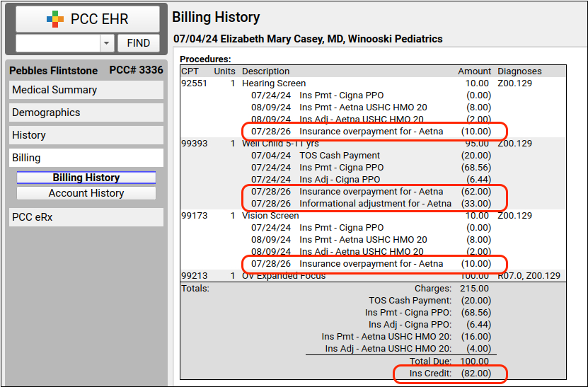Click the Billing History button
The width and height of the screenshot is (588, 387).
tap(86, 178)
